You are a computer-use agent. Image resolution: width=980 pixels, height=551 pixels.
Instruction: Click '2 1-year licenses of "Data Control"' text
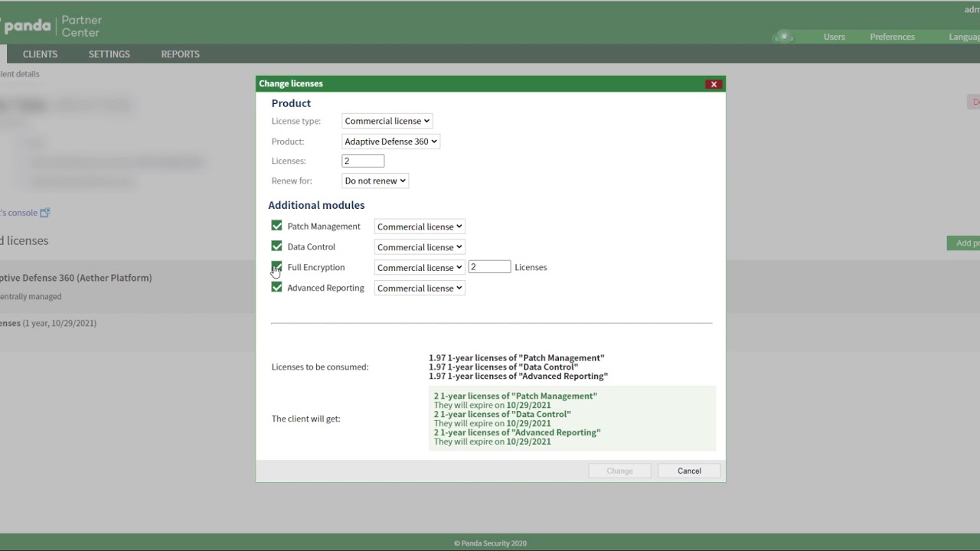click(x=502, y=414)
